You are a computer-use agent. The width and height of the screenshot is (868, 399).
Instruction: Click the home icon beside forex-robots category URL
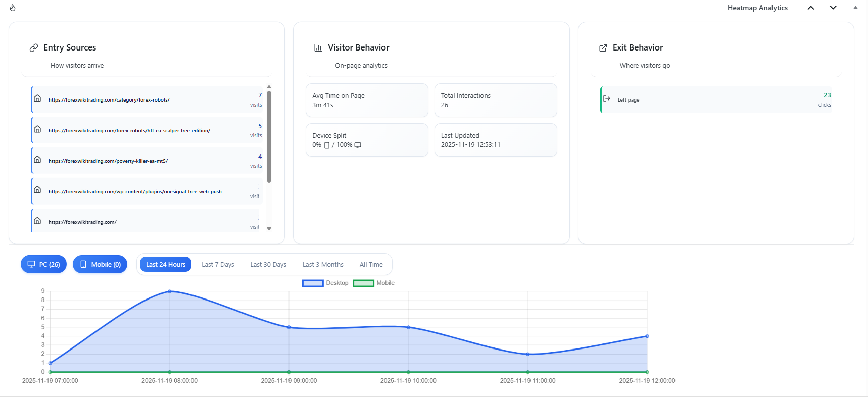[x=37, y=98]
